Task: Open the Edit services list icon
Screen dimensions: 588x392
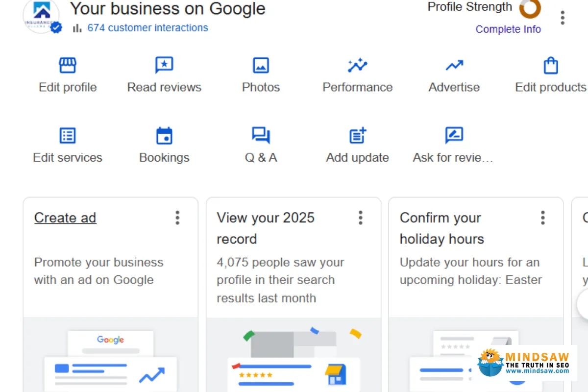Action: click(67, 135)
